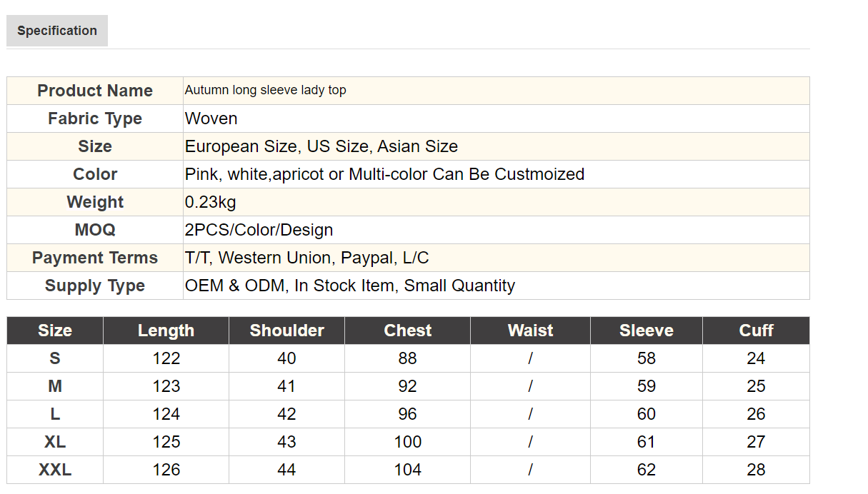Click sleeve value 60

pos(647,414)
